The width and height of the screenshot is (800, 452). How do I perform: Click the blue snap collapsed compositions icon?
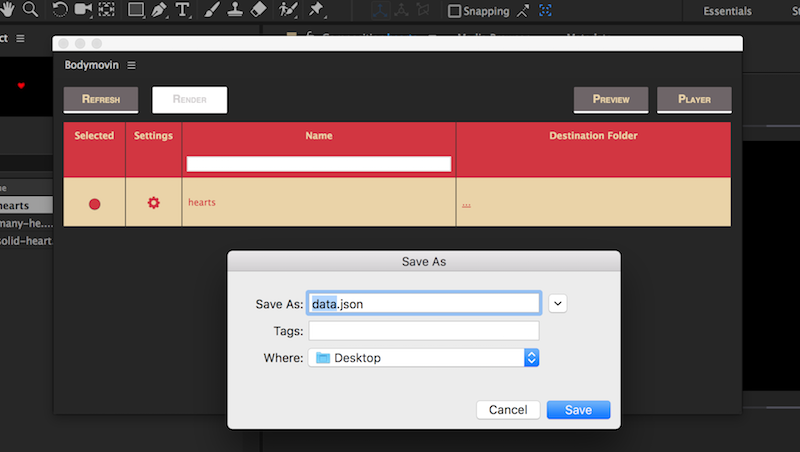pos(545,10)
